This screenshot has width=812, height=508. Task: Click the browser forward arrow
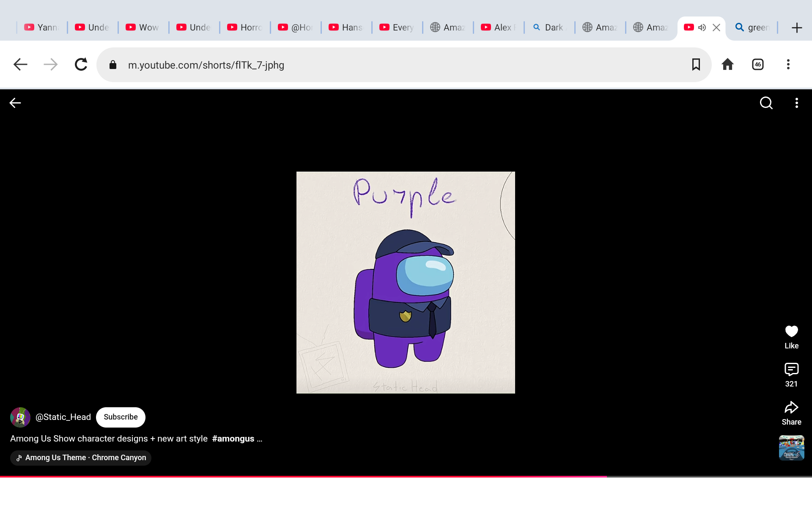[51, 64]
